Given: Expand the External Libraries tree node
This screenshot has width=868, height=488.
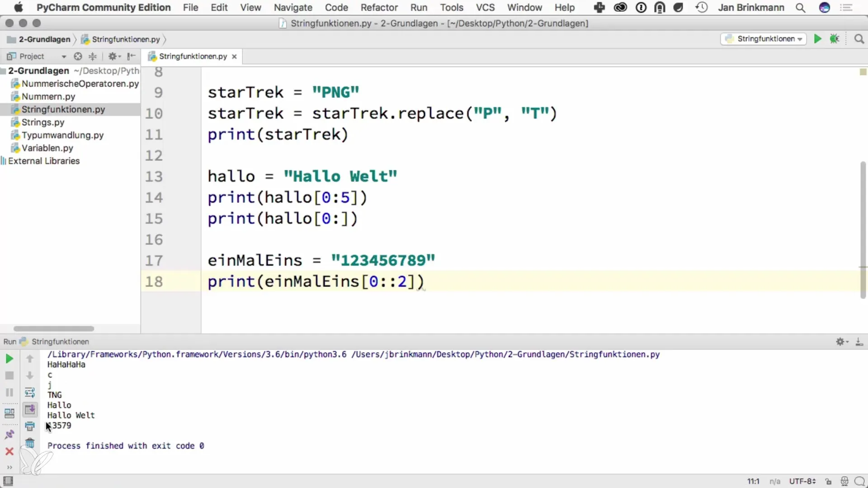Looking at the screenshot, I should [43, 161].
